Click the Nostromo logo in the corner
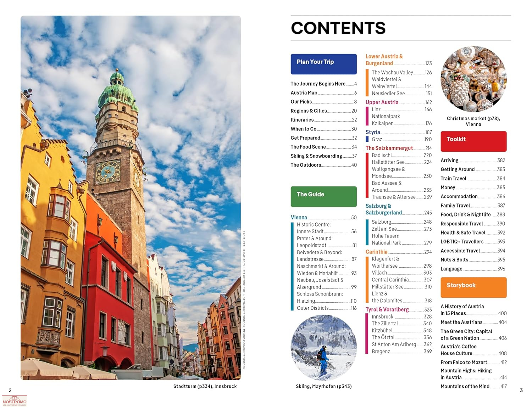The image size is (532, 409). coord(15,401)
